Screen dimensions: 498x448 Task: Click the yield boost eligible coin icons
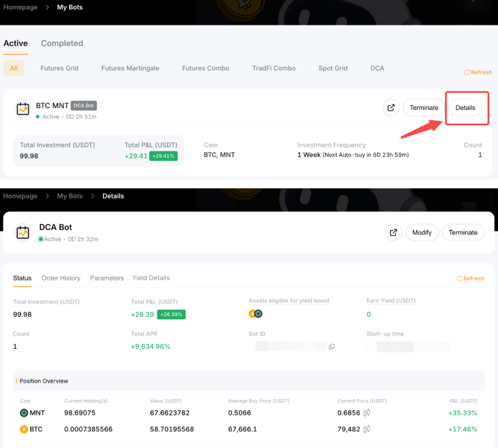pyautogui.click(x=256, y=314)
